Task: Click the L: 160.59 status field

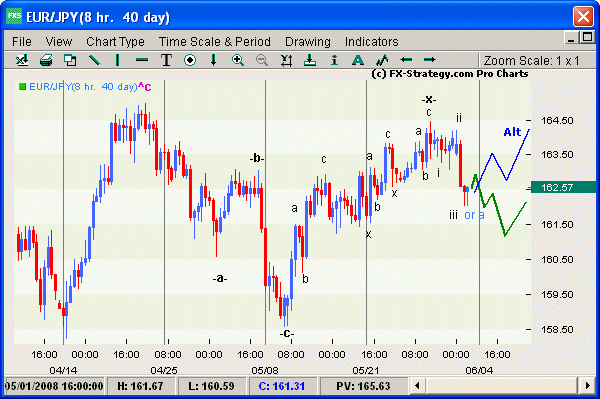Action: 211,386
